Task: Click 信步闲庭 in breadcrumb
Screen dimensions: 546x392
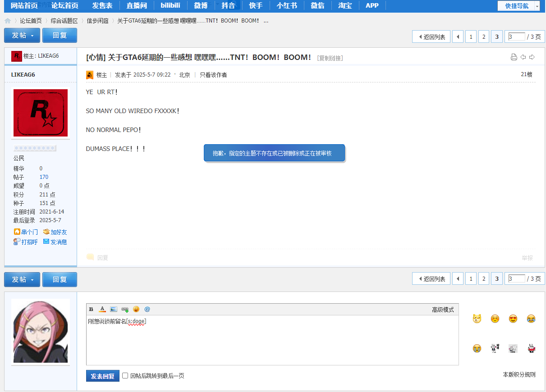Action: click(98, 21)
